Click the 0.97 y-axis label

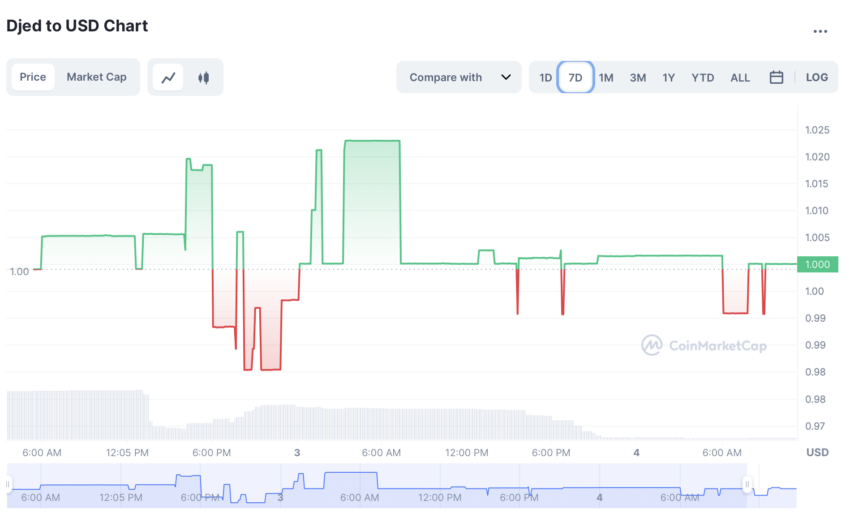pos(815,426)
